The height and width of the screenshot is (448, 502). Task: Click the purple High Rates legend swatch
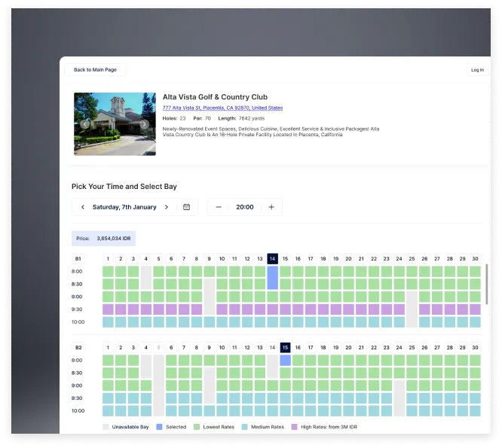[294, 427]
